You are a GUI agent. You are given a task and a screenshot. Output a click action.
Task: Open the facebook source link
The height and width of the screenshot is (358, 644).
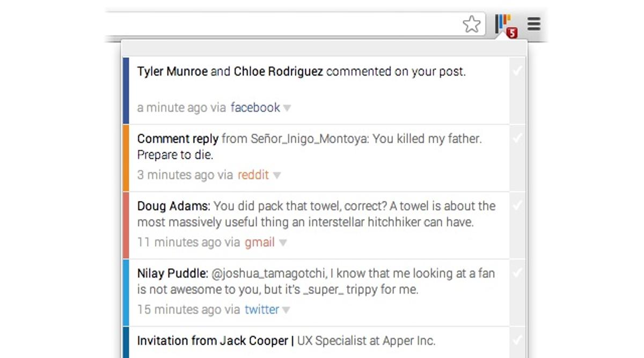click(x=255, y=108)
